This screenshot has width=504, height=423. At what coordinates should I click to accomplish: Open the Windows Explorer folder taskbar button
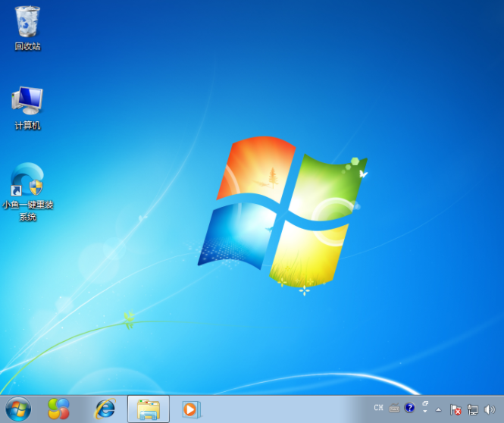coord(149,409)
